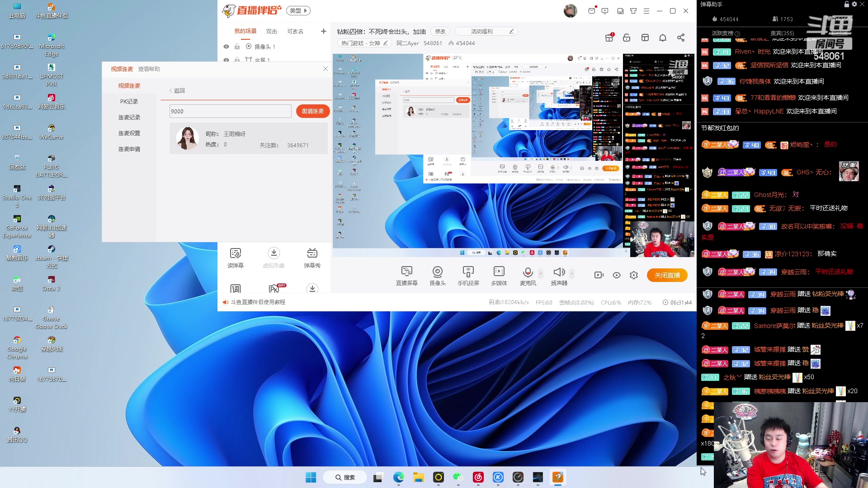Viewport: 868px width, 488px height.
Task: Click 邀请连麦 invite button
Action: (313, 111)
